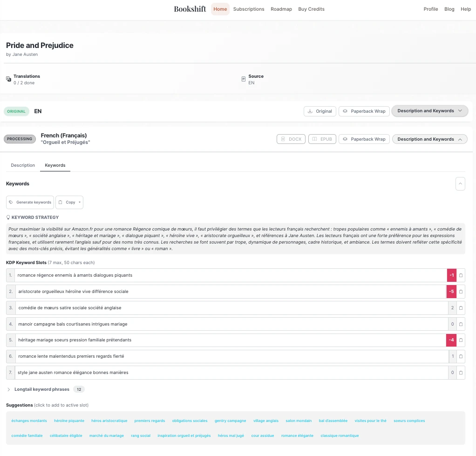Copy keyword slot 7 using clipboard icon

[461, 373]
